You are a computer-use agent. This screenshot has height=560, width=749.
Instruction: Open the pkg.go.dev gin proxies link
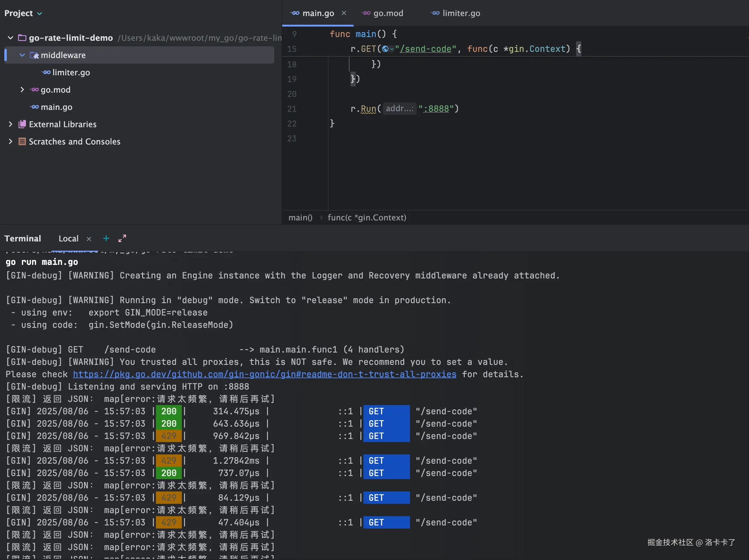click(x=265, y=374)
